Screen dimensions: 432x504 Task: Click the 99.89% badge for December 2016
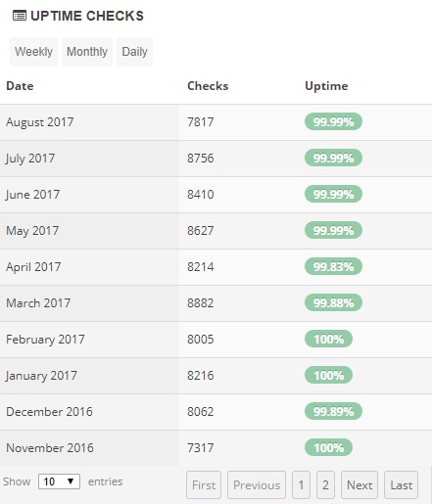tap(333, 411)
